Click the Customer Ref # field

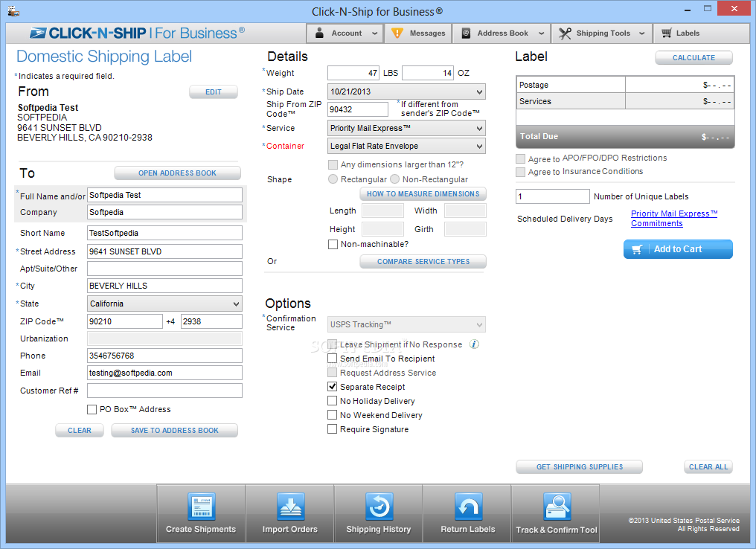click(165, 391)
